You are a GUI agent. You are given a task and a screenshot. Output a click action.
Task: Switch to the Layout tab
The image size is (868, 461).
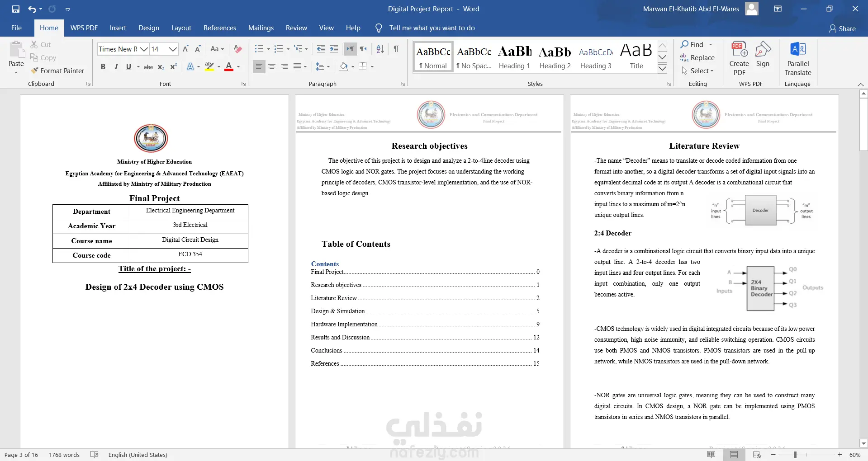181,28
